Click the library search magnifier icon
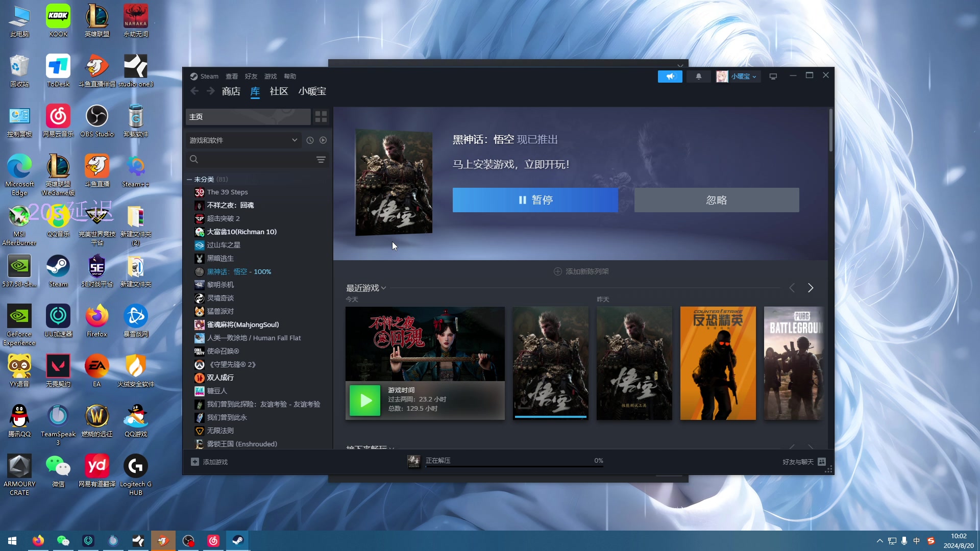The height and width of the screenshot is (551, 980). tap(194, 159)
